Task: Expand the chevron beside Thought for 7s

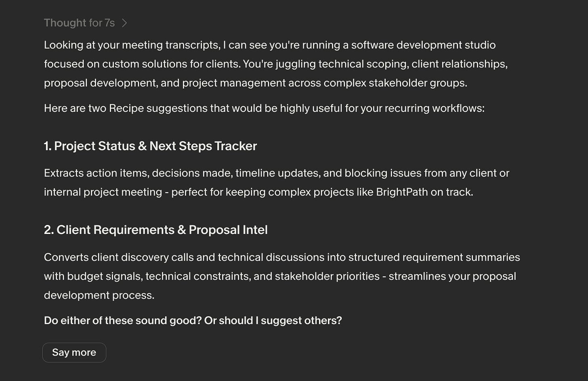Action: (x=124, y=23)
